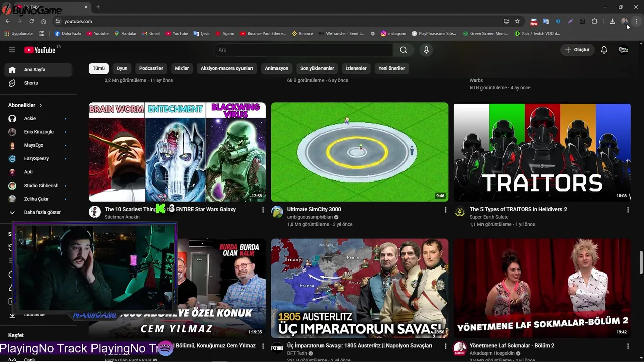This screenshot has height=362, width=644.
Task: Open options for Üç İmparatorun Savaşı video
Action: click(445, 346)
